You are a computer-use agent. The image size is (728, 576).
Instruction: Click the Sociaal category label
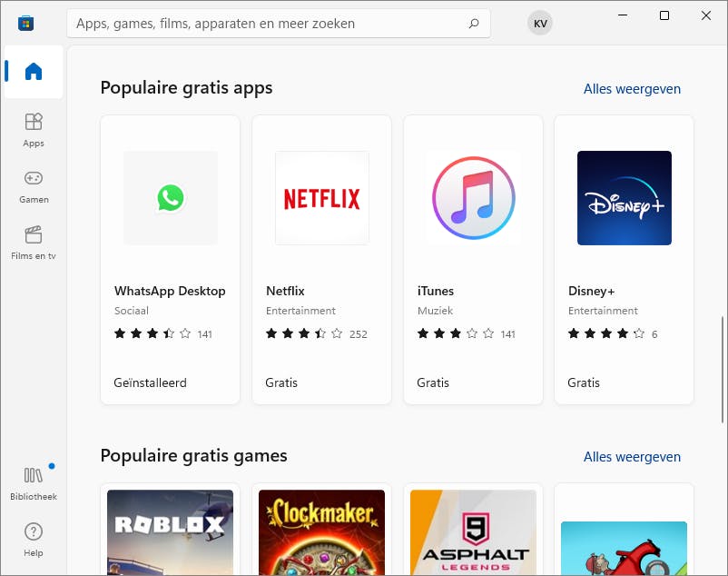click(x=132, y=311)
